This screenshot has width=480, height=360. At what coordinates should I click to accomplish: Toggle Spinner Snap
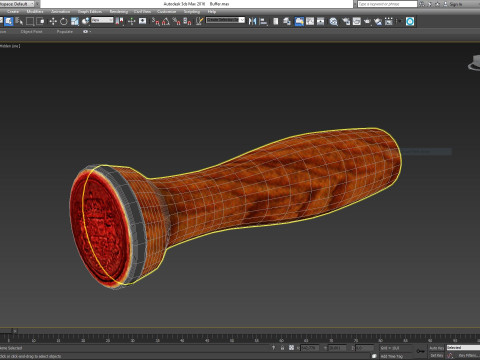coord(187,21)
